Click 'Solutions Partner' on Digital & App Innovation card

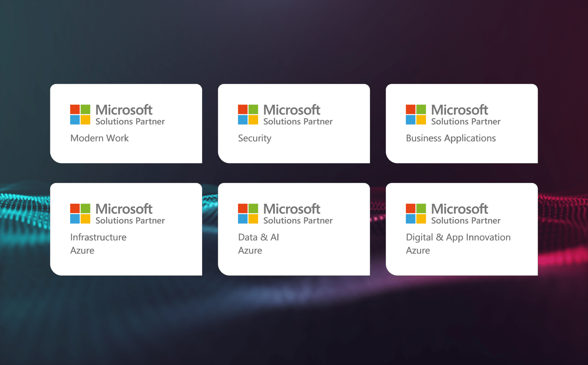466,220
